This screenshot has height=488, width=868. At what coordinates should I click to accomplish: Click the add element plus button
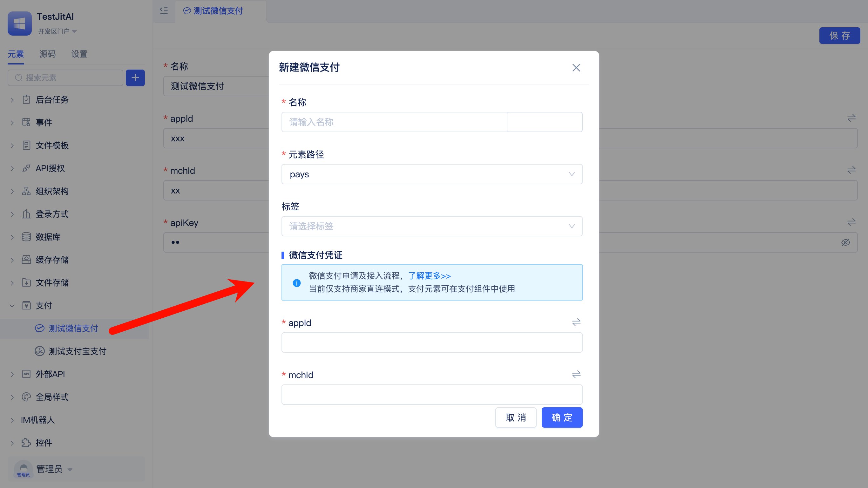coord(135,78)
